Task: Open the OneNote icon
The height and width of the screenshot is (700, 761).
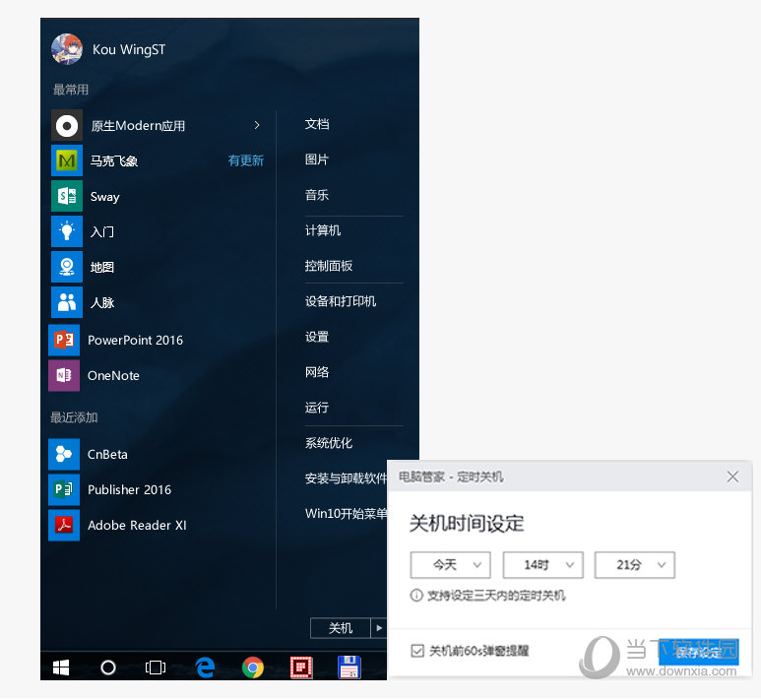Action: click(64, 375)
